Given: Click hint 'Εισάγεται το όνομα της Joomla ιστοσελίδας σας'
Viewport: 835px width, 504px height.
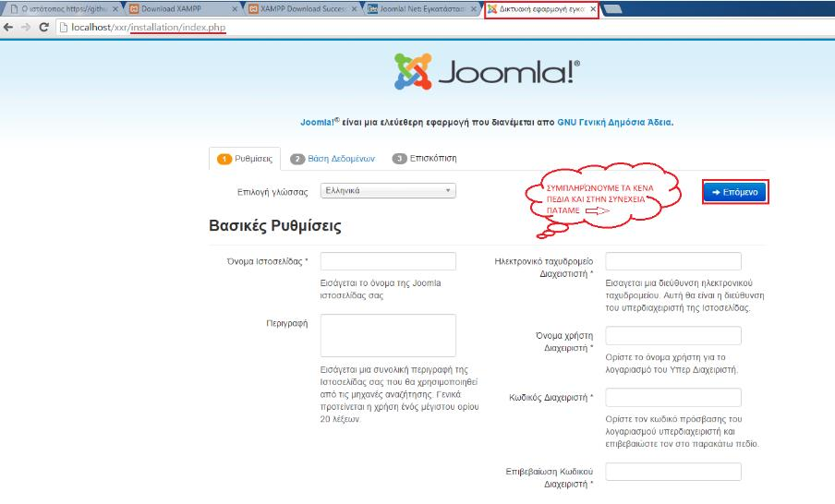Looking at the screenshot, I should coord(381,289).
